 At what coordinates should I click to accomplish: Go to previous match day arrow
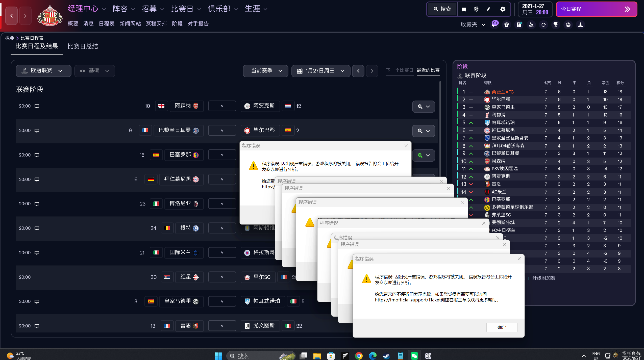click(358, 71)
